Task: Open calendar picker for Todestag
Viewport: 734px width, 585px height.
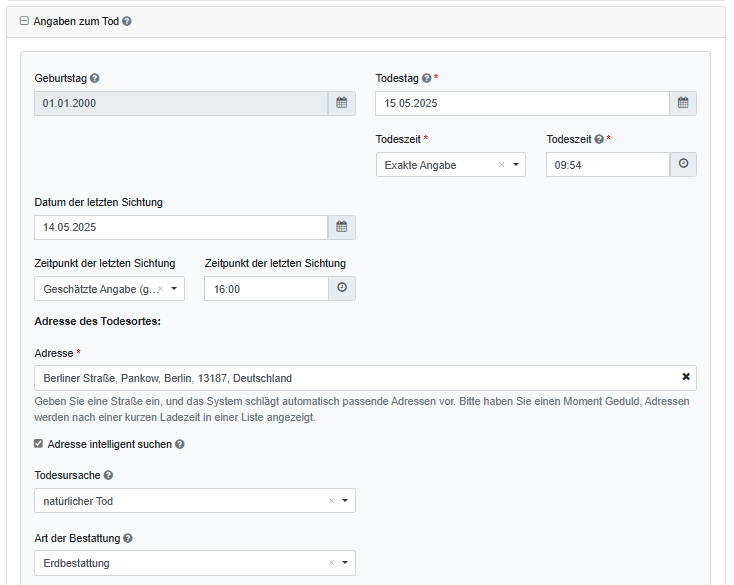Action: [683, 103]
